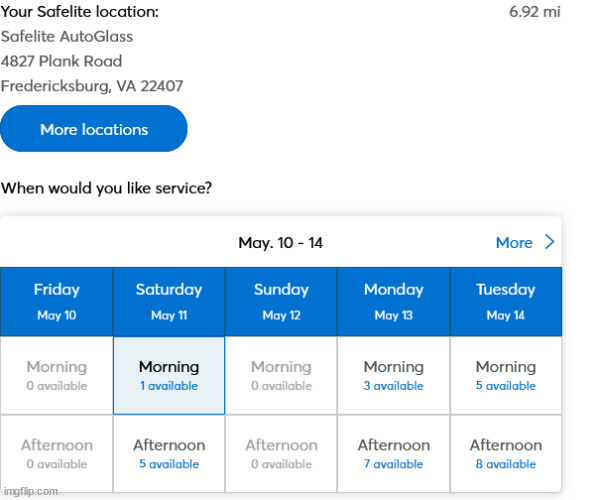Pick Tuesday Afternoon 8 available slot
Screen dimensions: 592x500
(x=506, y=453)
